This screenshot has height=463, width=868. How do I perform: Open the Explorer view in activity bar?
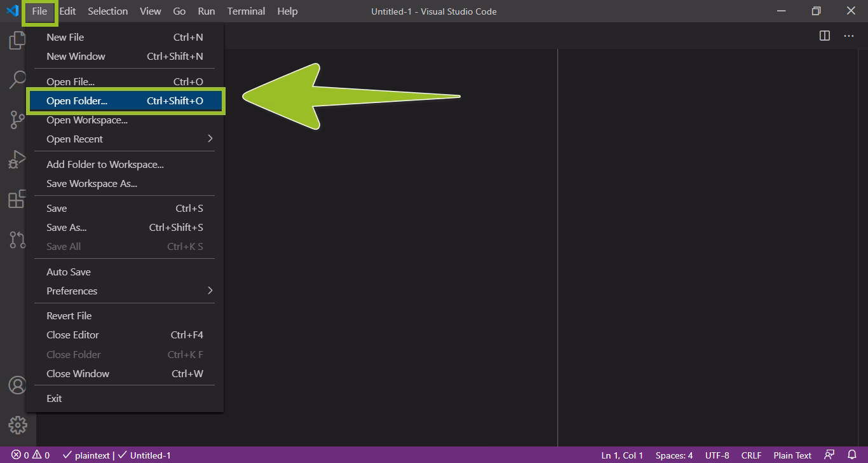click(x=17, y=41)
